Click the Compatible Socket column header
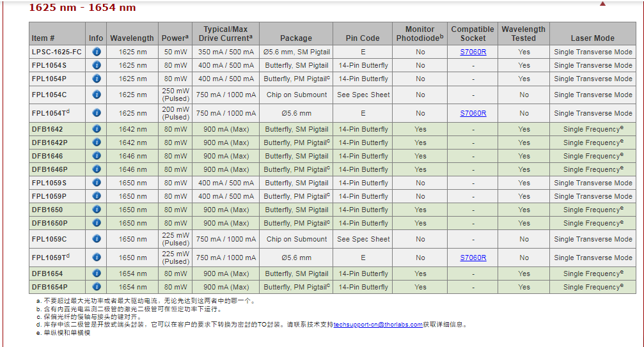 click(x=473, y=33)
